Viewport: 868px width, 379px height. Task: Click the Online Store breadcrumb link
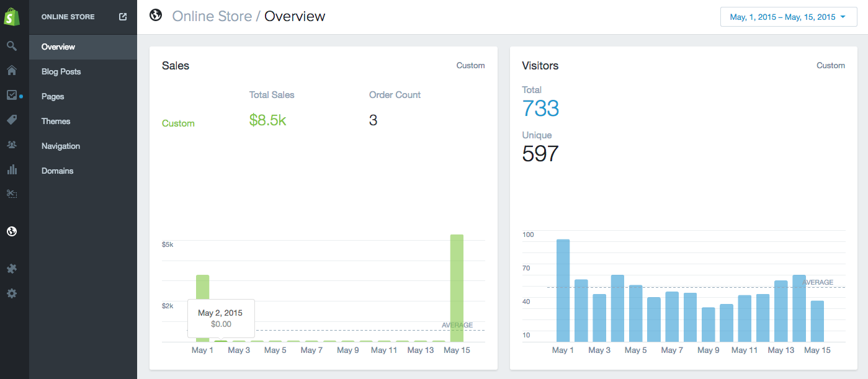[x=213, y=16]
